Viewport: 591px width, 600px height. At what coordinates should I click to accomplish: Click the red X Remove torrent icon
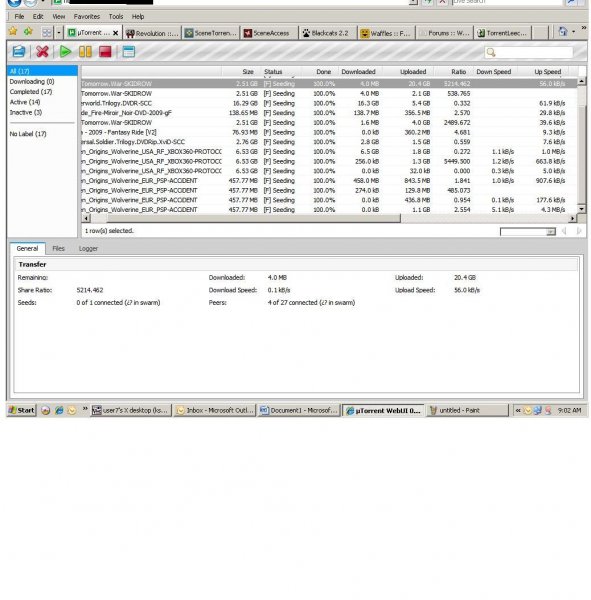(42, 52)
